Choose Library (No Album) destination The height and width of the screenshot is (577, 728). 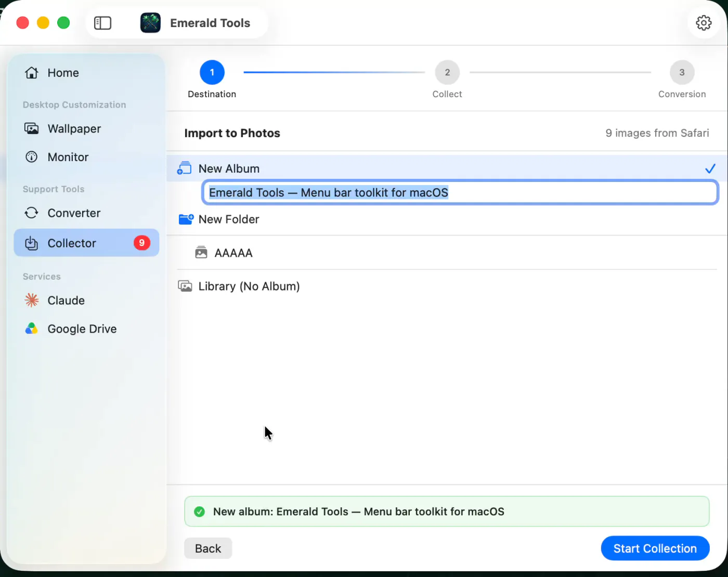point(447,286)
